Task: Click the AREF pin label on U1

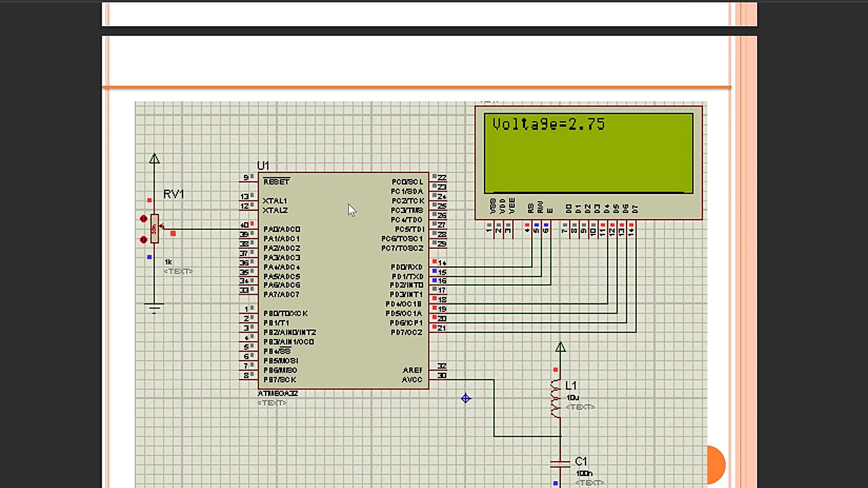Action: pos(412,370)
